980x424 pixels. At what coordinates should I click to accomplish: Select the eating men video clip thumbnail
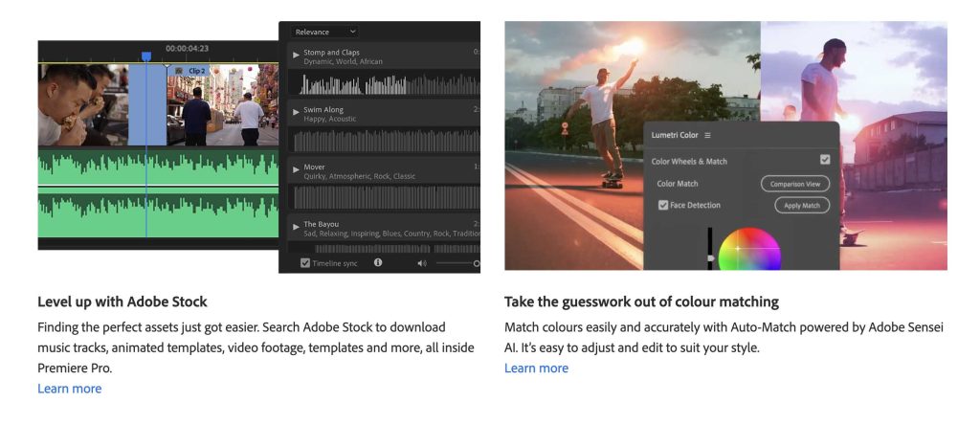[x=83, y=104]
